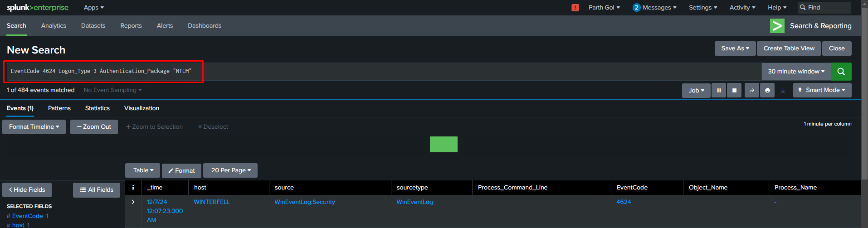868x228 pixels.
Task: Open the Parth Gol user menu
Action: pyautogui.click(x=604, y=8)
